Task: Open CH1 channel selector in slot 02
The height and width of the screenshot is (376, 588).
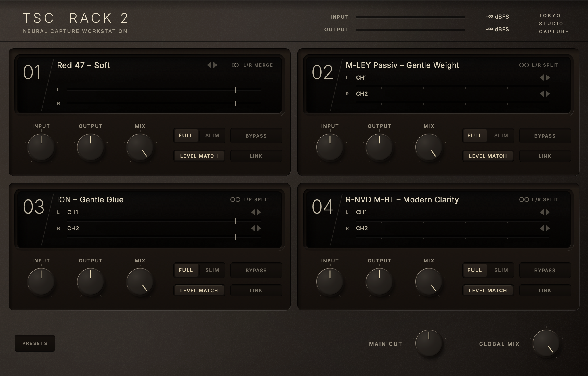Action: point(362,78)
